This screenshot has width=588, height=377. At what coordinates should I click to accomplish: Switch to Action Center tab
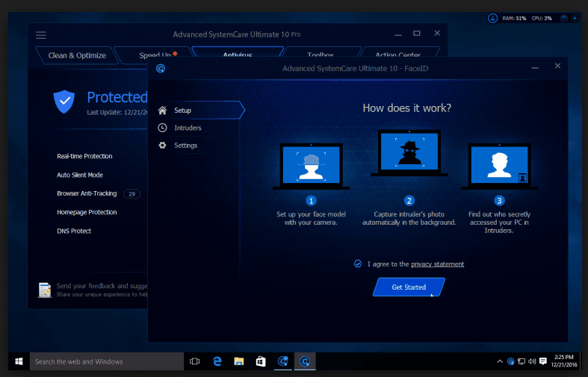(398, 52)
